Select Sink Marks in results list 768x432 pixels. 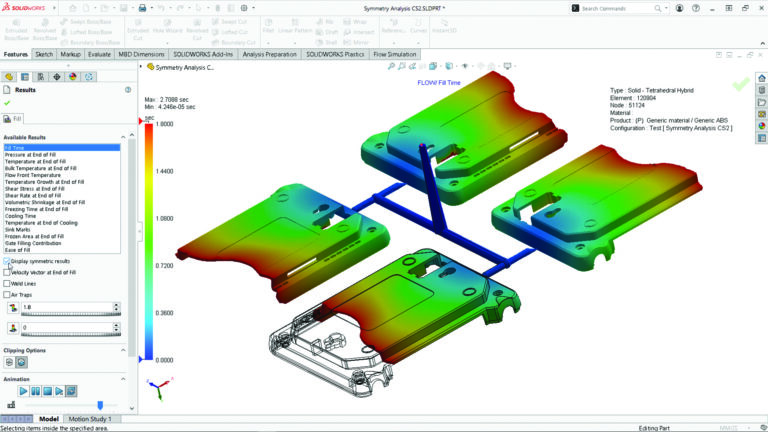[x=22, y=230]
